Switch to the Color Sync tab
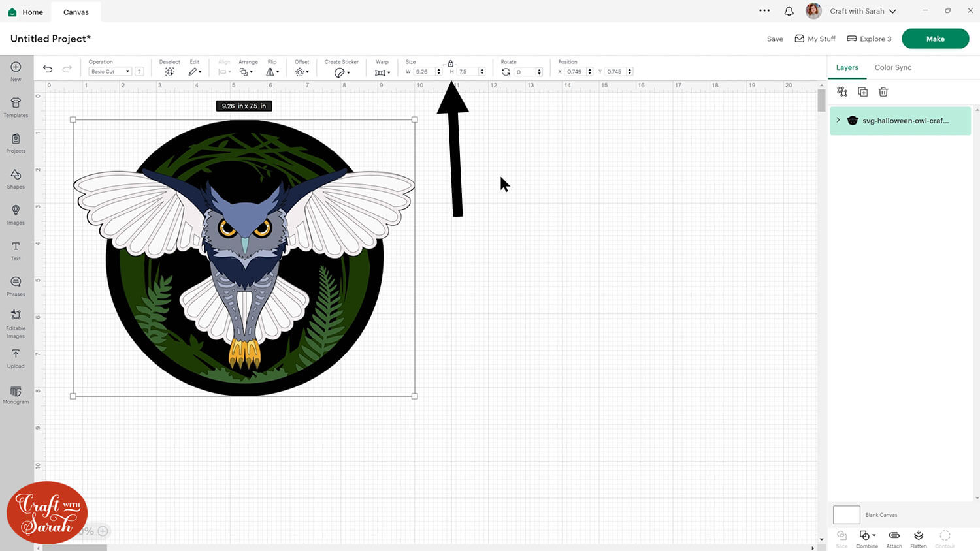Viewport: 980px width, 551px height. pyautogui.click(x=892, y=67)
